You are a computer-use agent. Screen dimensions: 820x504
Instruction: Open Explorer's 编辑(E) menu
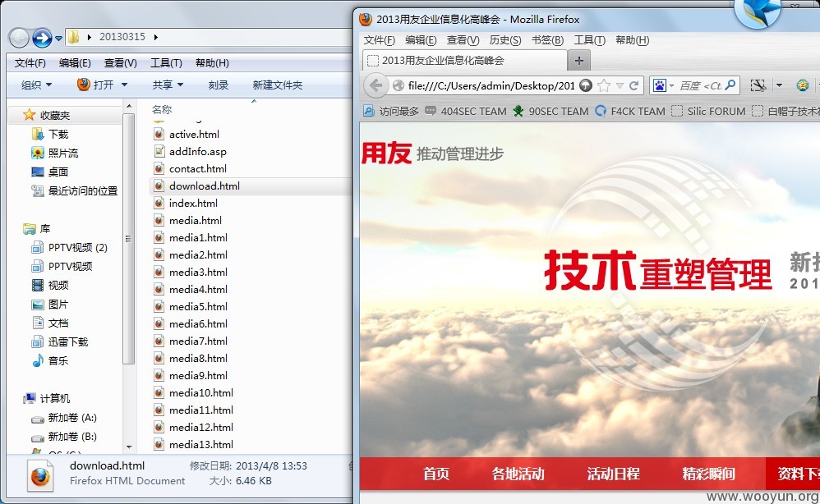pos(75,63)
